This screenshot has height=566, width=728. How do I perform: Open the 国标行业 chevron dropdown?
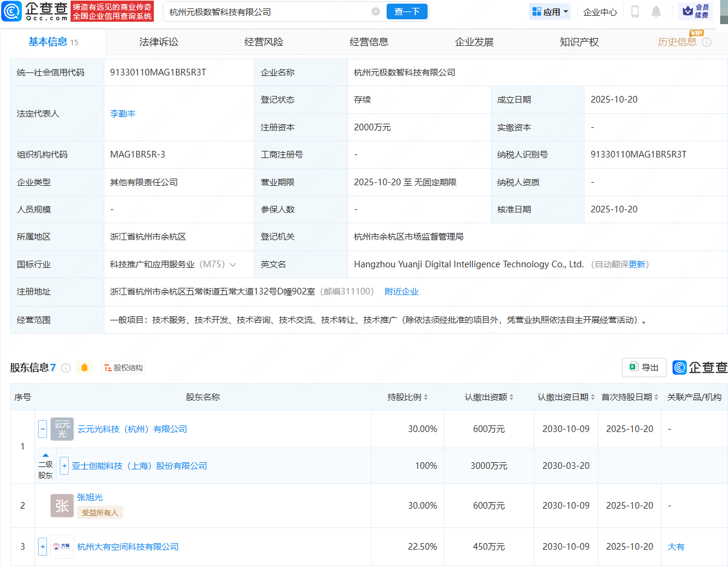[232, 264]
